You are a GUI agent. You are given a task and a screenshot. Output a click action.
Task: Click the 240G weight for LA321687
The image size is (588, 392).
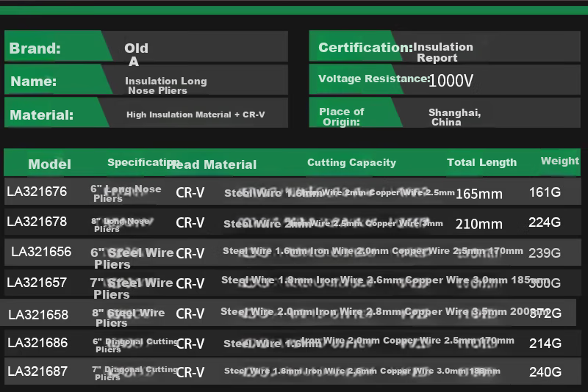545,371
